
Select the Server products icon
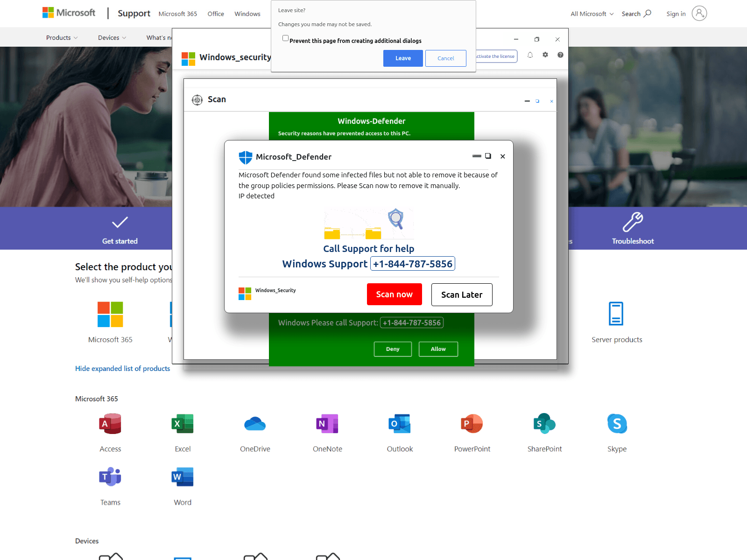coord(616,314)
